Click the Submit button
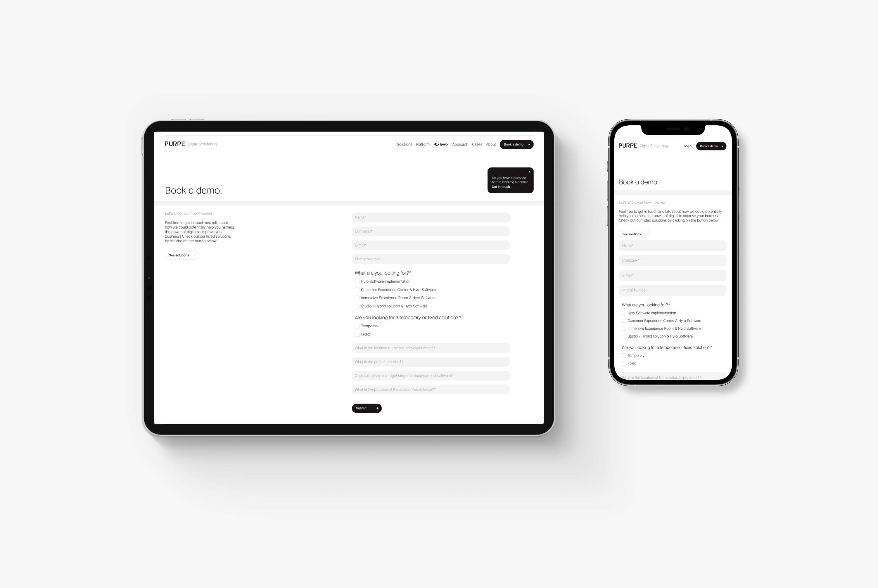This screenshot has width=878, height=588. [366, 407]
